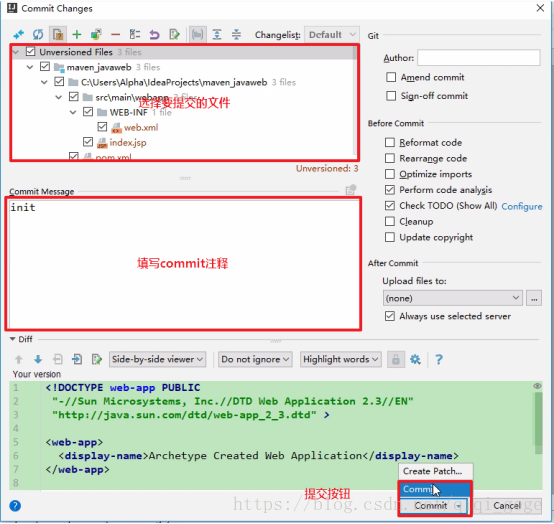Viewport: 554px width, 524px height.
Task: Click the checklist Set Active Changelist icon
Action: pos(135,35)
